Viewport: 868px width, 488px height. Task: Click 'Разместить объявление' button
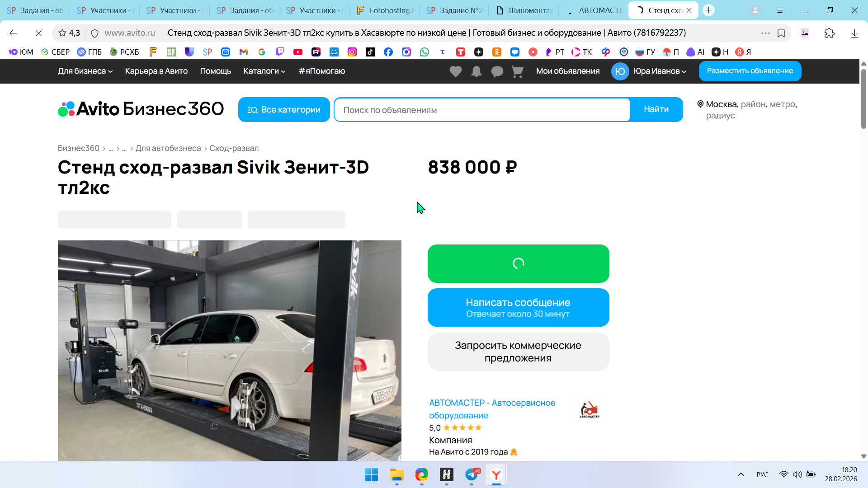(750, 71)
